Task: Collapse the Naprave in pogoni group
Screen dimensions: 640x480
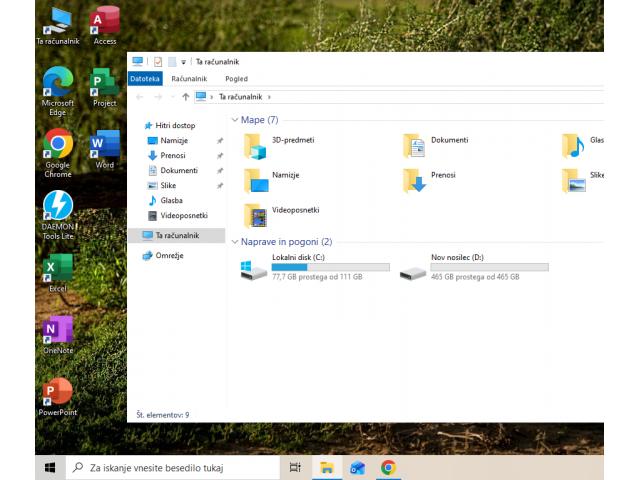Action: tap(235, 242)
